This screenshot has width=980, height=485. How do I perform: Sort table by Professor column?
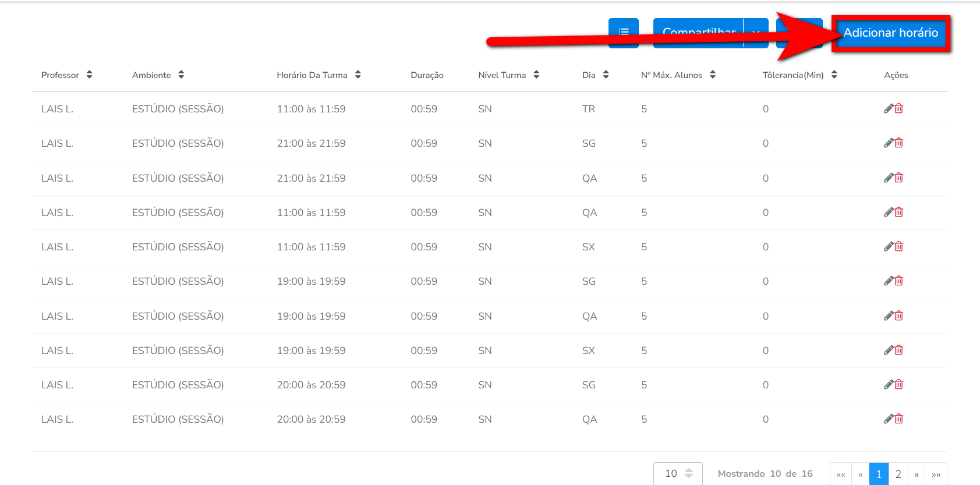[x=89, y=75]
